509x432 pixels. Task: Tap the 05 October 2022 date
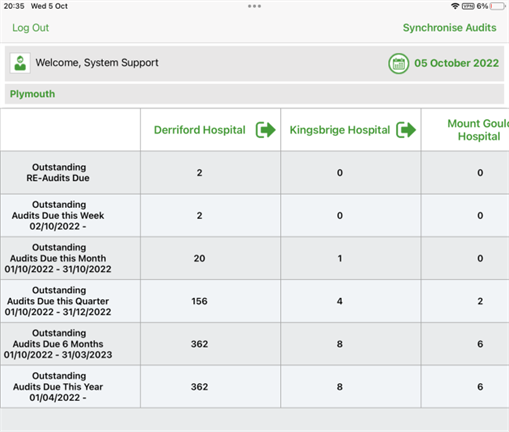pyautogui.click(x=456, y=63)
